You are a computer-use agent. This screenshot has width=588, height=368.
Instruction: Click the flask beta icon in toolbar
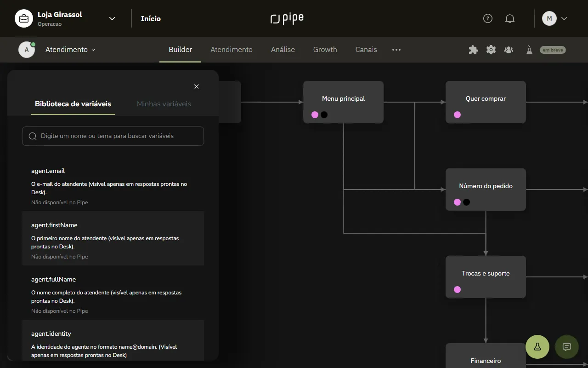(529, 50)
